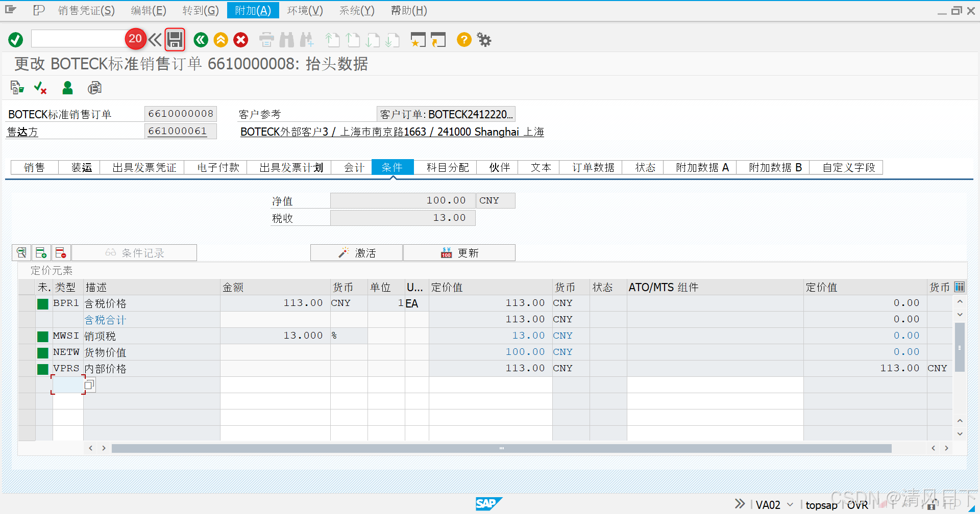This screenshot has width=980, height=514.
Task: Click the Find binoculars icon
Action: click(x=287, y=40)
